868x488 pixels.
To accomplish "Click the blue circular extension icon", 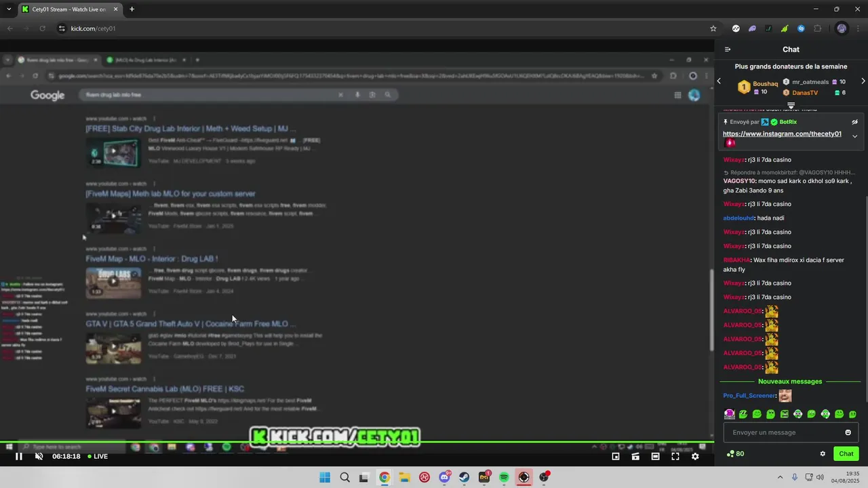I will point(801,28).
